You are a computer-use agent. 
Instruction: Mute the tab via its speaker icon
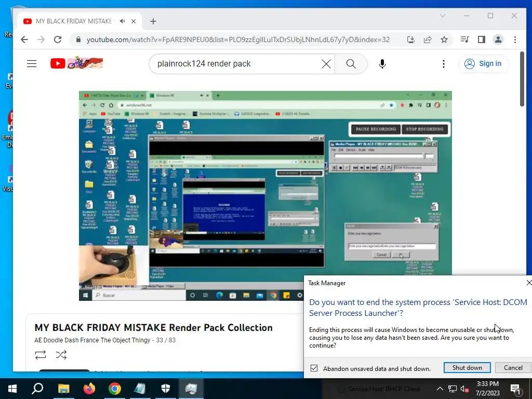click(123, 21)
